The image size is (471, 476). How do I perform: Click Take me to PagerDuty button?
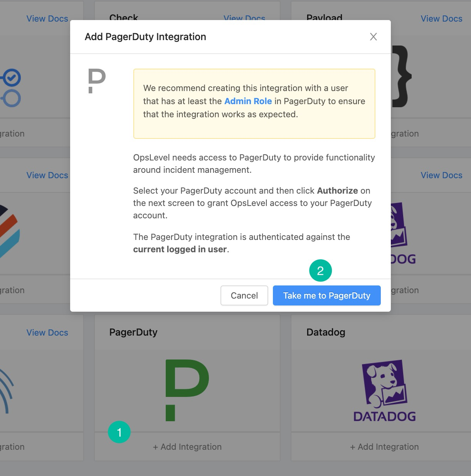(326, 295)
